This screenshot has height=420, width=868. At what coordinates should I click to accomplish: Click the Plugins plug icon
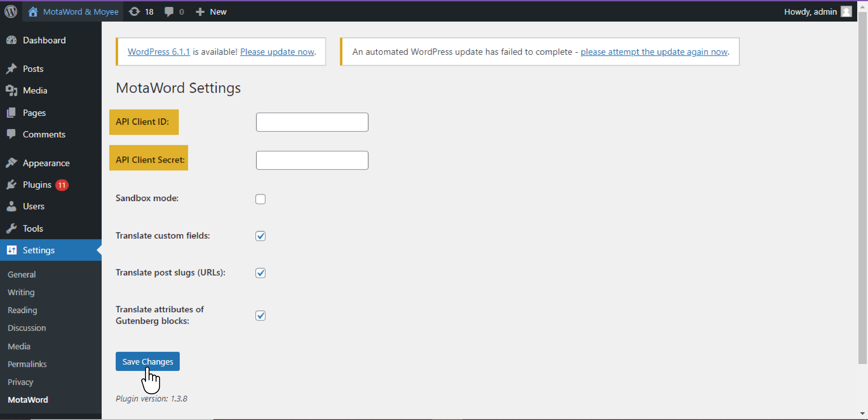point(11,184)
